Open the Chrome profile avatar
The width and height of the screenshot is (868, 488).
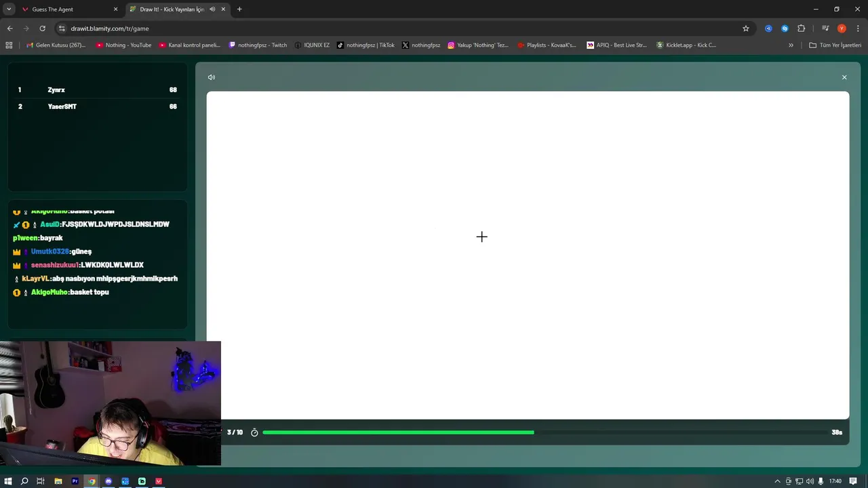pos(842,28)
